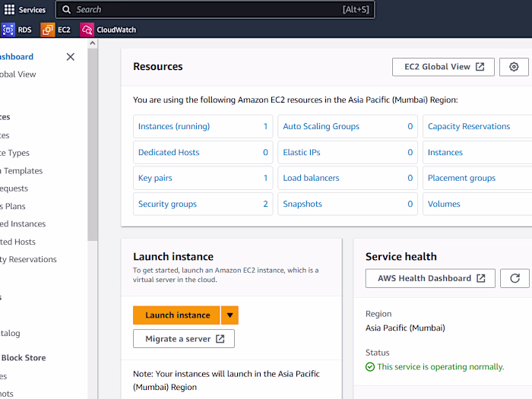Open Capacity Reservations resource link

click(469, 126)
